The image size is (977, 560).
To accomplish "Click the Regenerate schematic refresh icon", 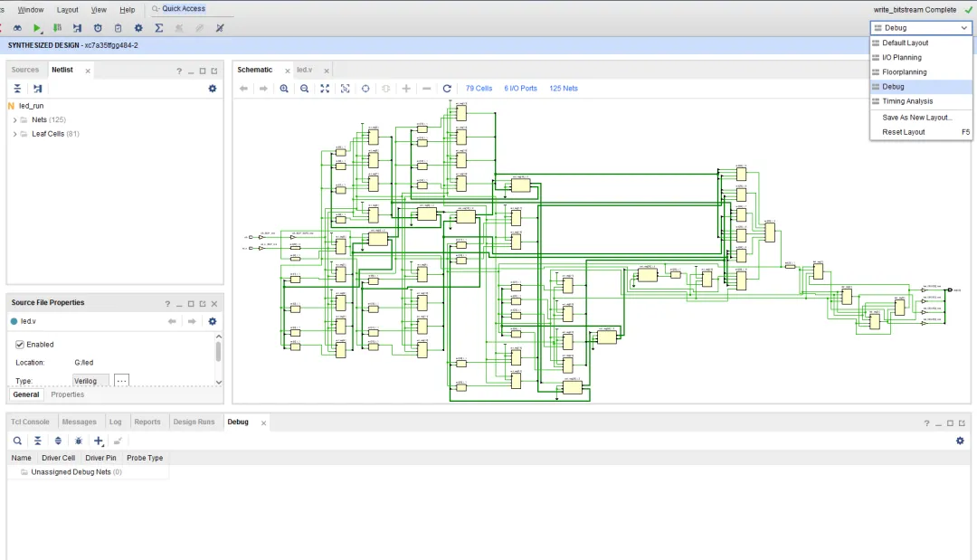I will point(447,89).
